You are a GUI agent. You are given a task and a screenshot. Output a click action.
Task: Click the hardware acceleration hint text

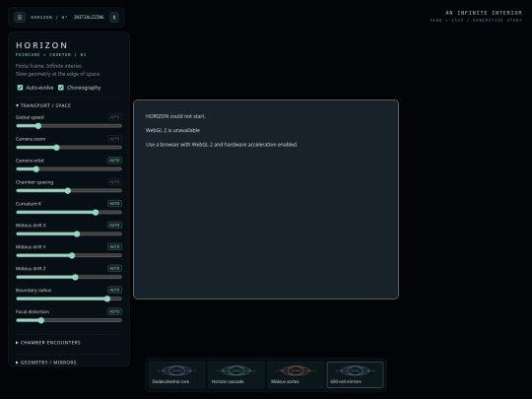[x=222, y=144]
